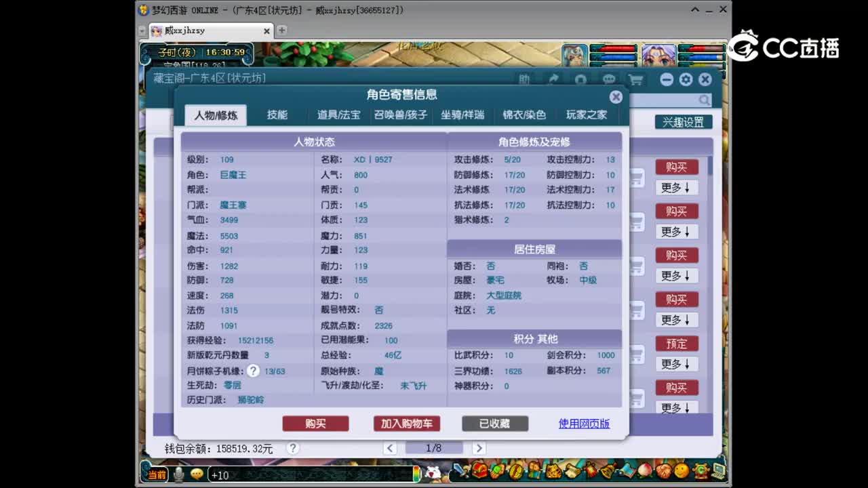The height and width of the screenshot is (488, 868).
Task: Go to previous page with left arrow
Action: click(x=390, y=448)
